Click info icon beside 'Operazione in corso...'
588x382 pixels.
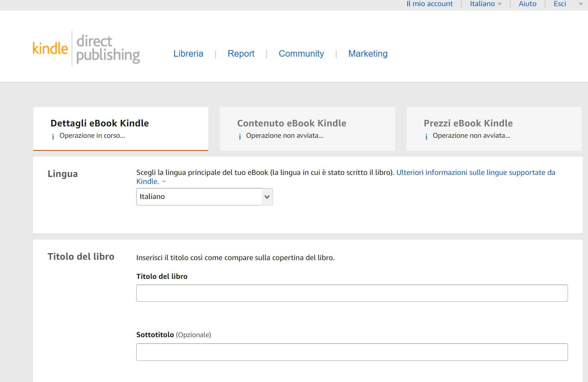coord(53,137)
